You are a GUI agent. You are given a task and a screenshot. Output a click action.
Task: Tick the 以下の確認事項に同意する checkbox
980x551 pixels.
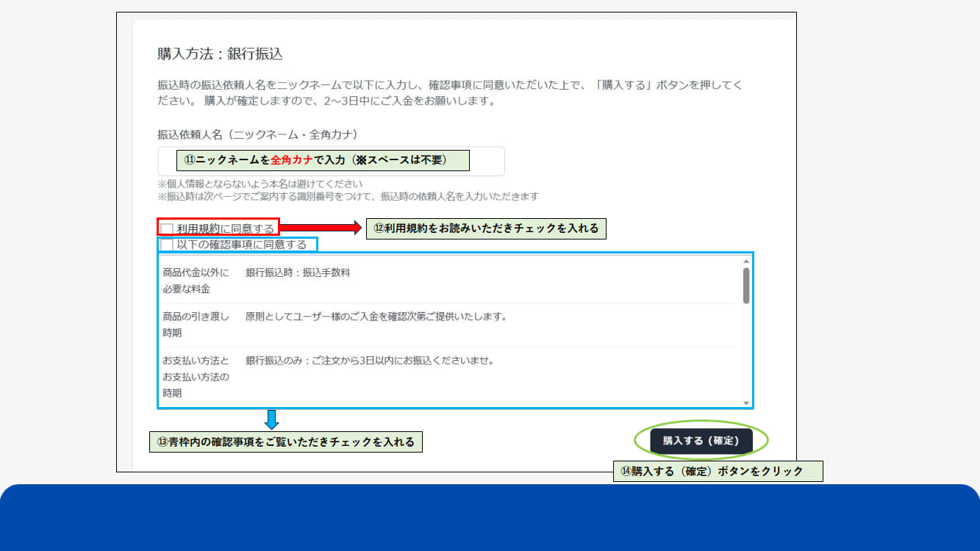(x=168, y=245)
